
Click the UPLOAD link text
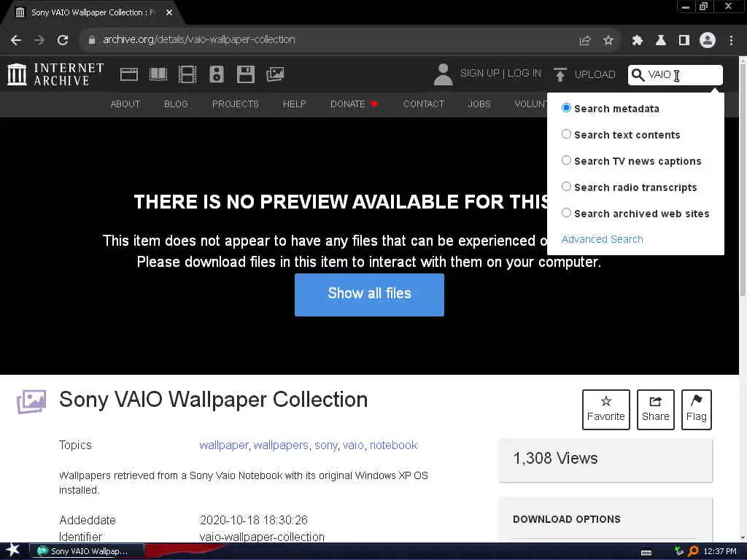click(595, 75)
